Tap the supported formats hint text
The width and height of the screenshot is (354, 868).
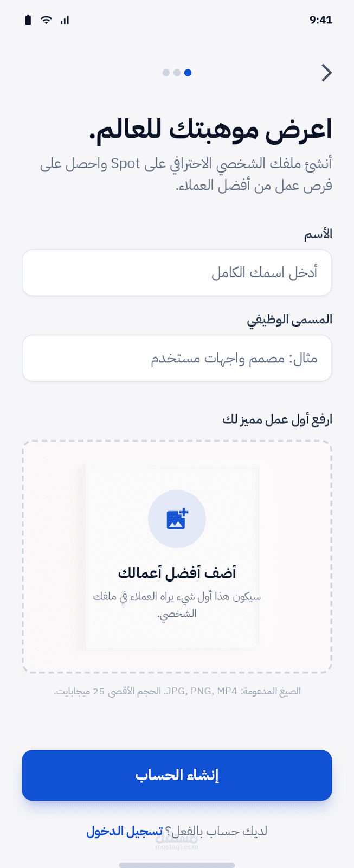(x=177, y=691)
